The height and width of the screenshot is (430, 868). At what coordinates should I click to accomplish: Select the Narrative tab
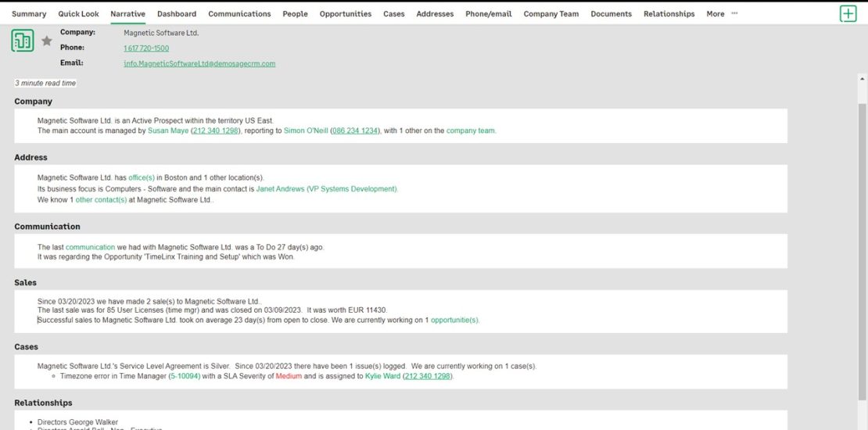tap(128, 14)
